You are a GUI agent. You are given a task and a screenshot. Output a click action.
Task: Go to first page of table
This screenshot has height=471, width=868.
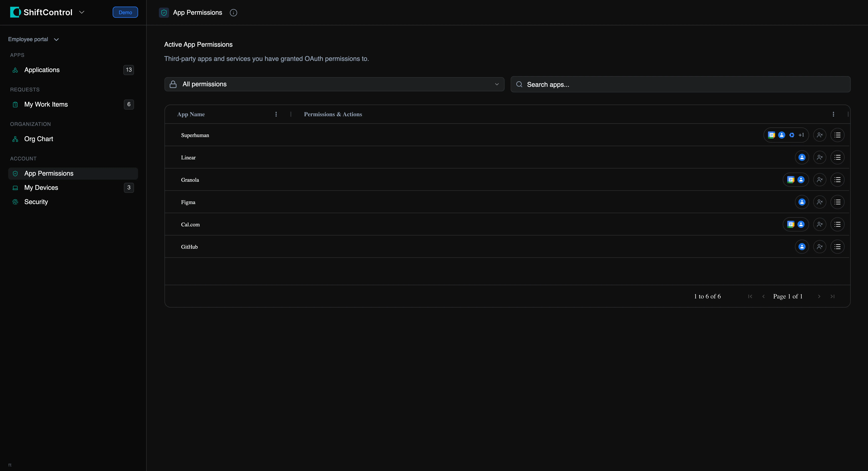click(750, 297)
